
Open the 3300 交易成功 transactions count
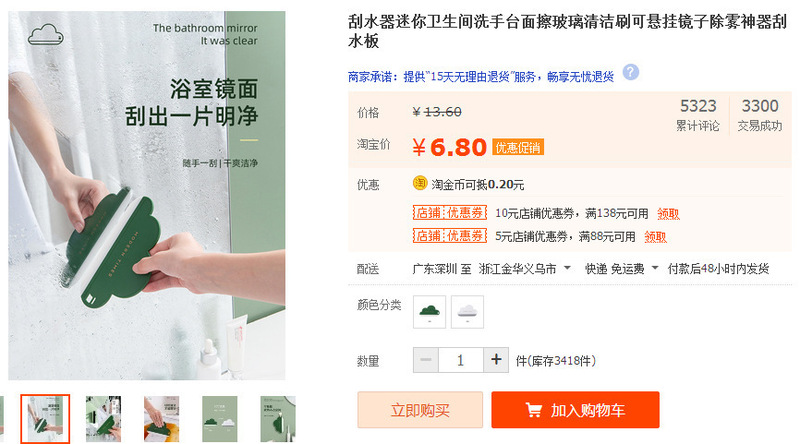[x=760, y=115]
